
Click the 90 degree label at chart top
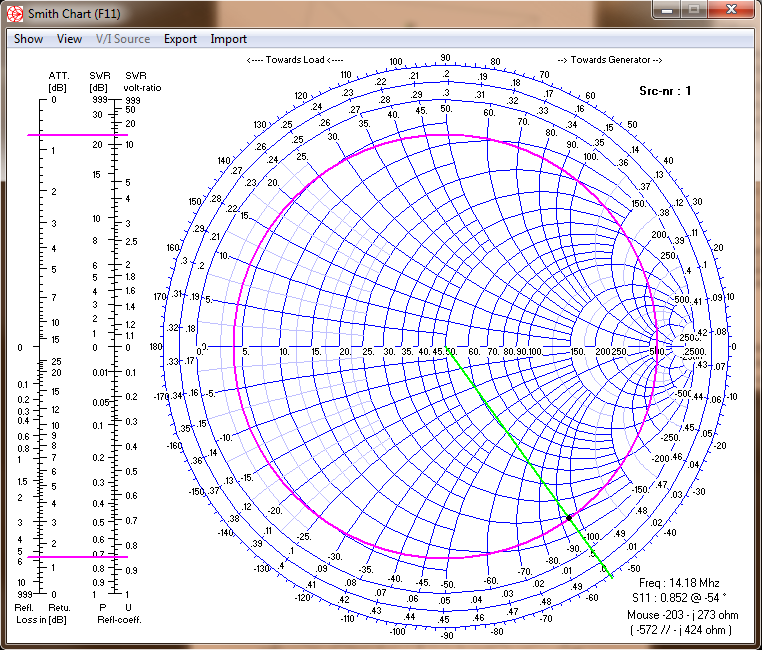pyautogui.click(x=446, y=58)
